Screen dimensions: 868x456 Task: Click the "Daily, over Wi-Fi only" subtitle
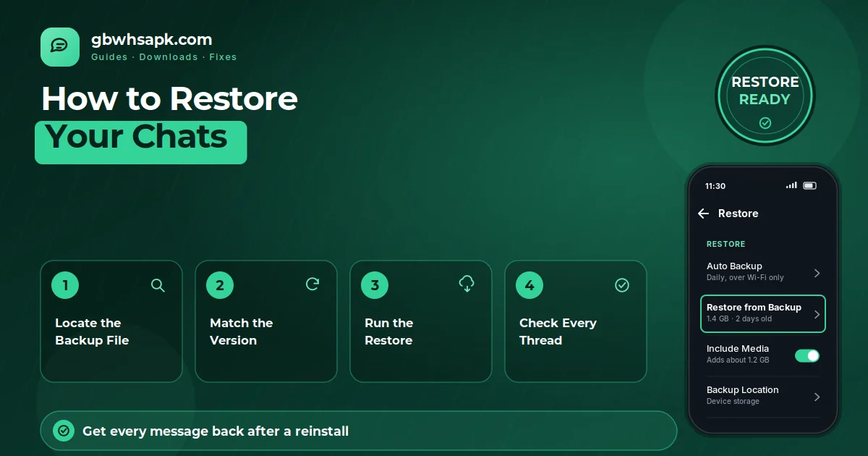coord(745,278)
